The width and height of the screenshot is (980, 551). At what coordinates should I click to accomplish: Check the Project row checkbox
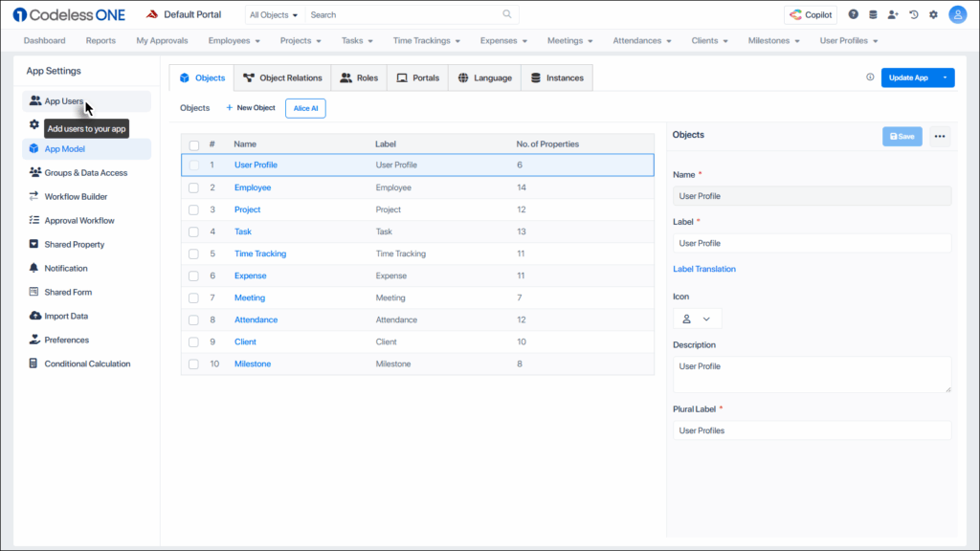(193, 209)
